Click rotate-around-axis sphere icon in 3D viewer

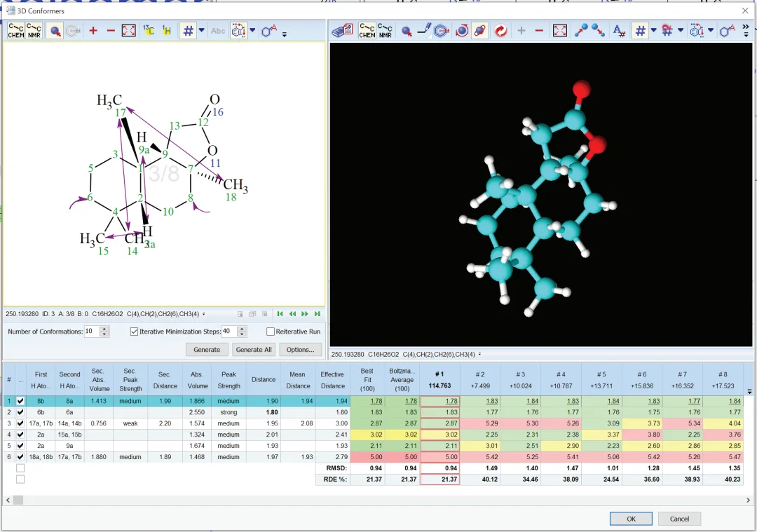pyautogui.click(x=461, y=31)
